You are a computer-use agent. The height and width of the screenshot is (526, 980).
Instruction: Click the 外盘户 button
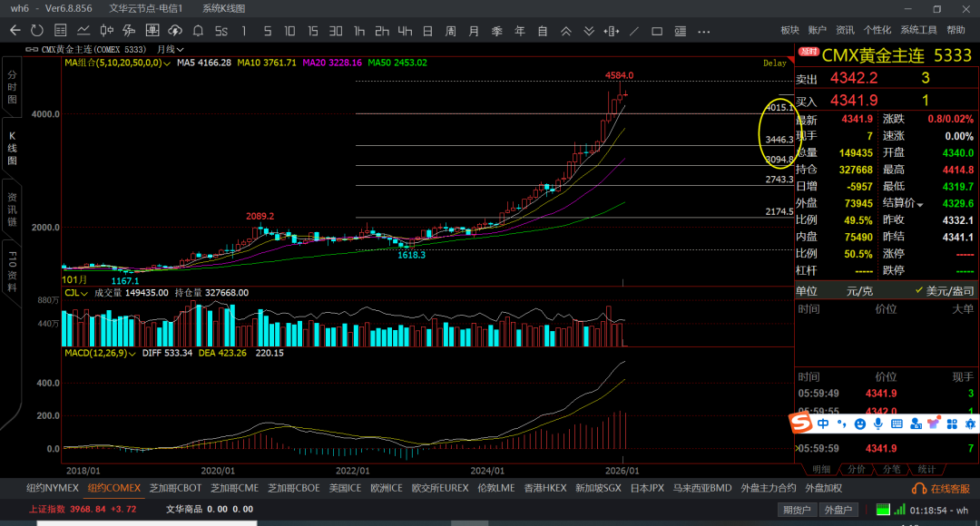pos(838,510)
